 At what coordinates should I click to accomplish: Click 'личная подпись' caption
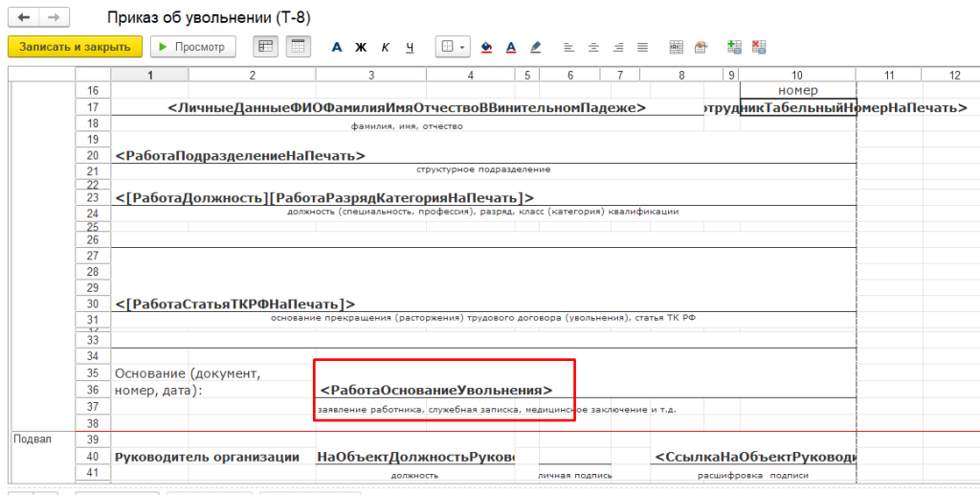click(x=575, y=476)
